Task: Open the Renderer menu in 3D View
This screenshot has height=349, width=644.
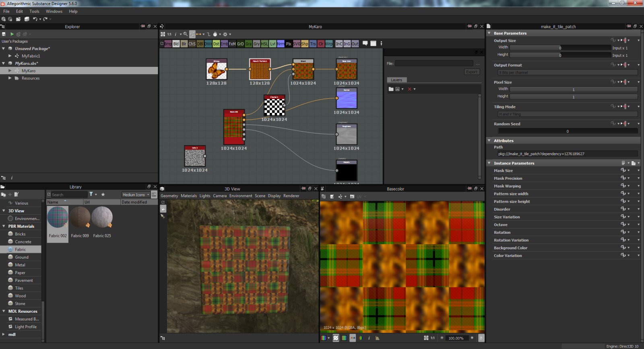Action: pos(291,196)
